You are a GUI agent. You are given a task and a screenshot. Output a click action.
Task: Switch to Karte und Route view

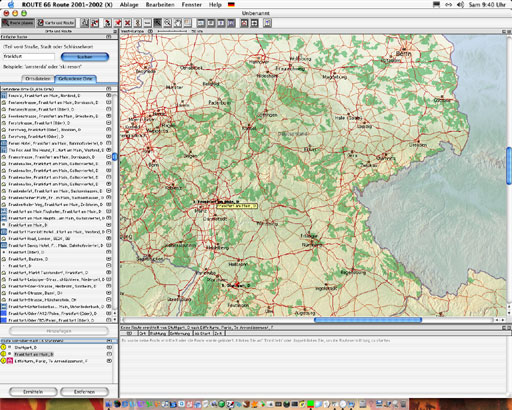click(x=56, y=23)
